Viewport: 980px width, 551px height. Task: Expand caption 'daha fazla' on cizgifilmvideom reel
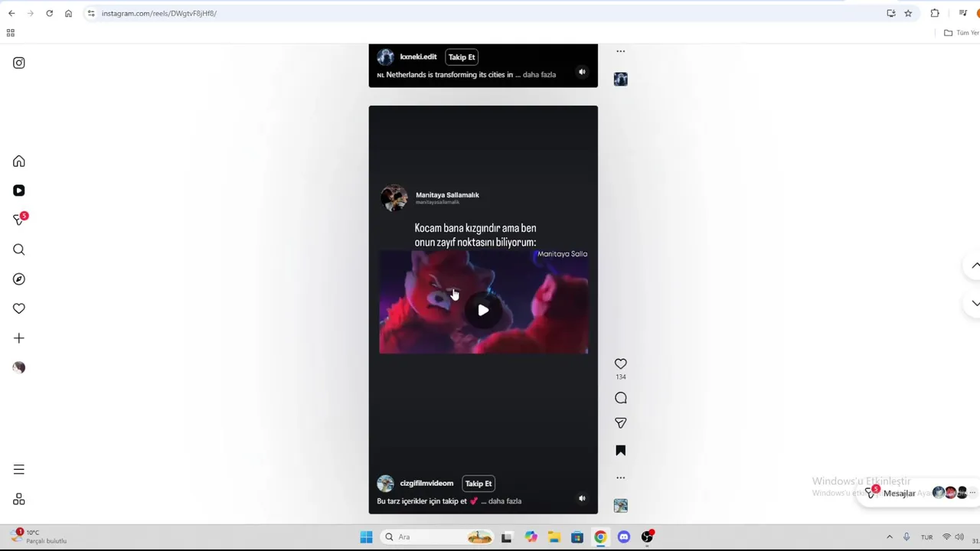[x=505, y=501]
